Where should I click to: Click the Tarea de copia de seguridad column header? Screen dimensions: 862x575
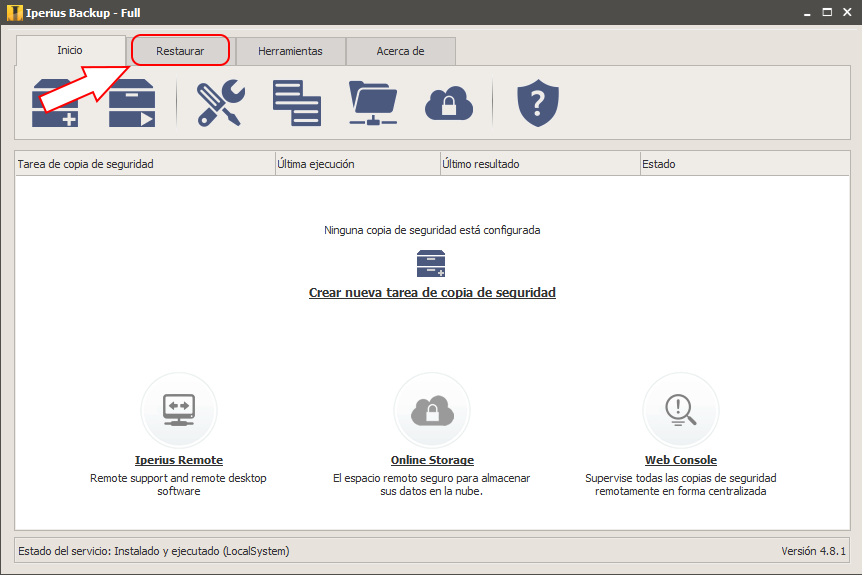145,164
